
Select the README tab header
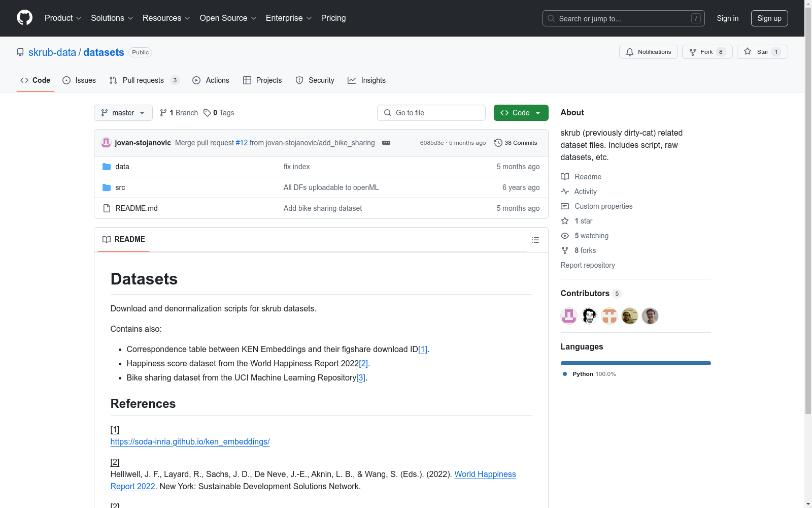(x=124, y=239)
